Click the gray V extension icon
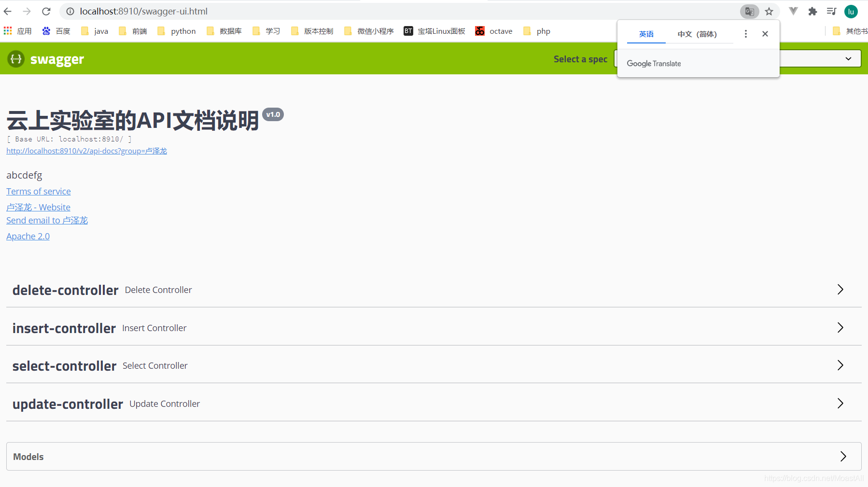This screenshot has height=487, width=868. (793, 11)
